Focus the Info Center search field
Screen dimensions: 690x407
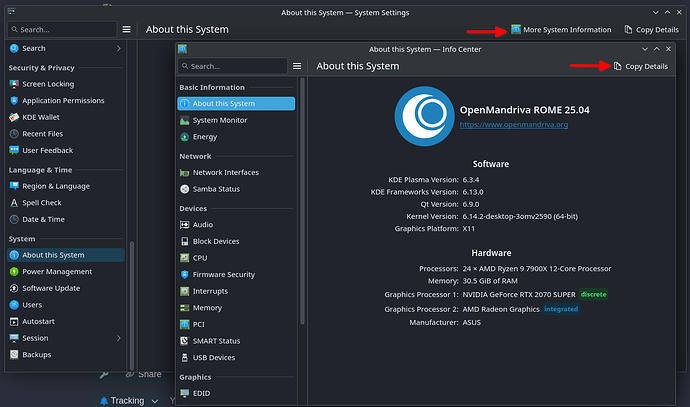pyautogui.click(x=232, y=66)
